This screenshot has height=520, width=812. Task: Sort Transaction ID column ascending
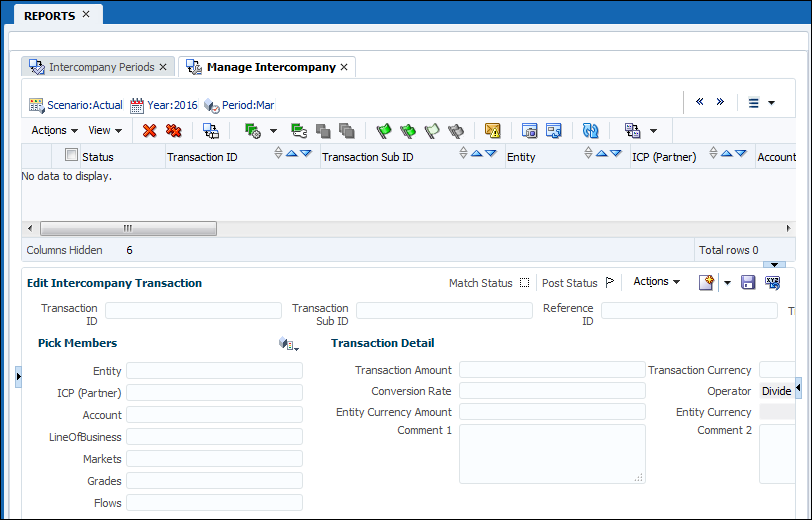click(x=291, y=154)
